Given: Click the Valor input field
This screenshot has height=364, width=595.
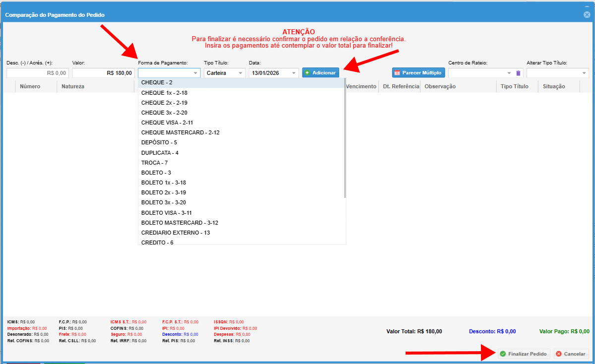Looking at the screenshot, I should (103, 73).
